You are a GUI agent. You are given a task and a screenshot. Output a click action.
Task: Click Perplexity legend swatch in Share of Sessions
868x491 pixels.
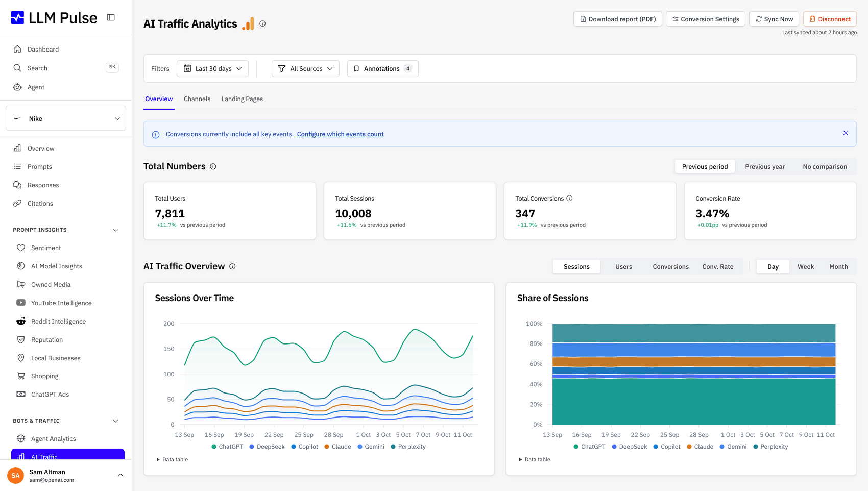click(756, 447)
